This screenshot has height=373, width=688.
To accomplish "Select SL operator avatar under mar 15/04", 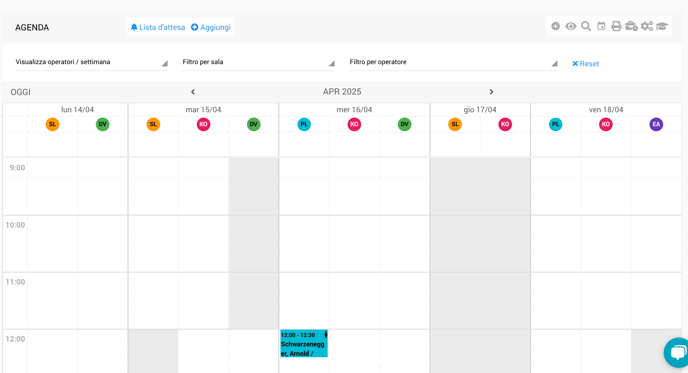I will click(153, 124).
